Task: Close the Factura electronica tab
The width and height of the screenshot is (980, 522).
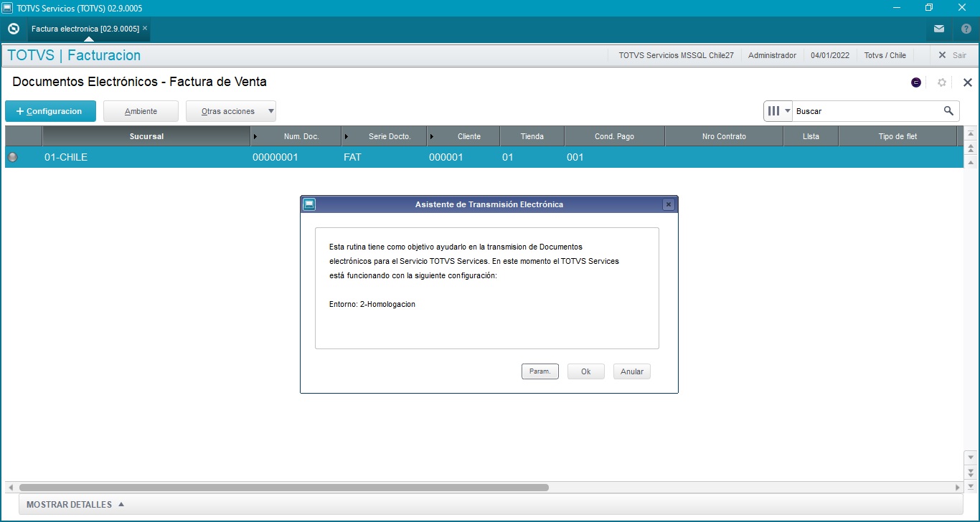Action: point(145,28)
